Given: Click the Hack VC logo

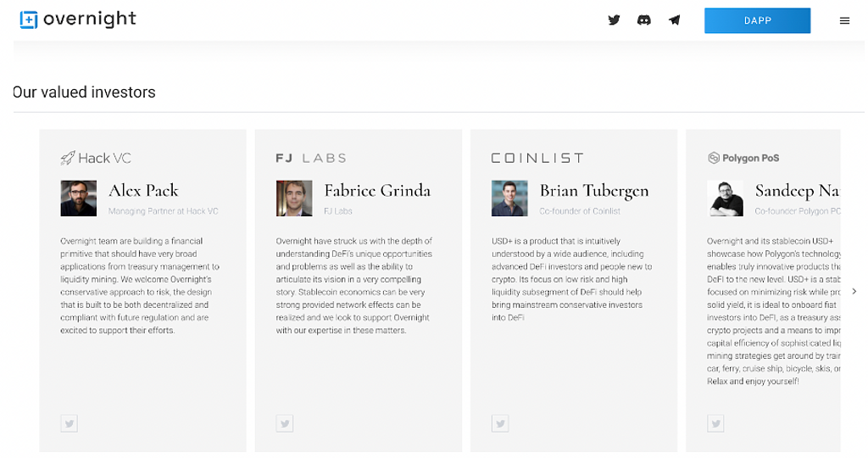Looking at the screenshot, I should coord(96,158).
